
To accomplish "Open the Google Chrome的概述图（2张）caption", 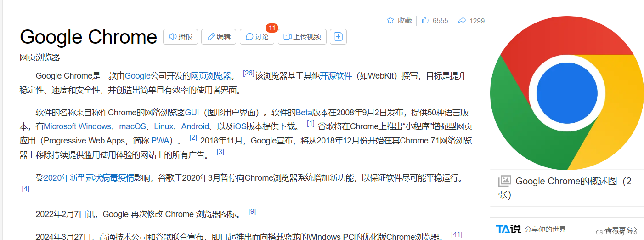I will coord(565,188).
